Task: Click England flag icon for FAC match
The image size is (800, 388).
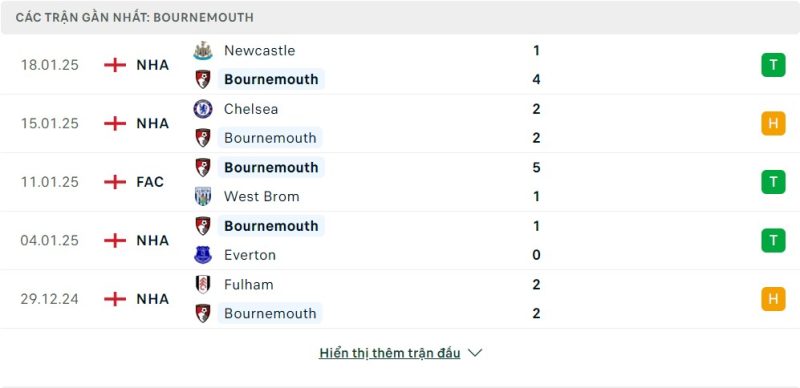Action: point(115,182)
